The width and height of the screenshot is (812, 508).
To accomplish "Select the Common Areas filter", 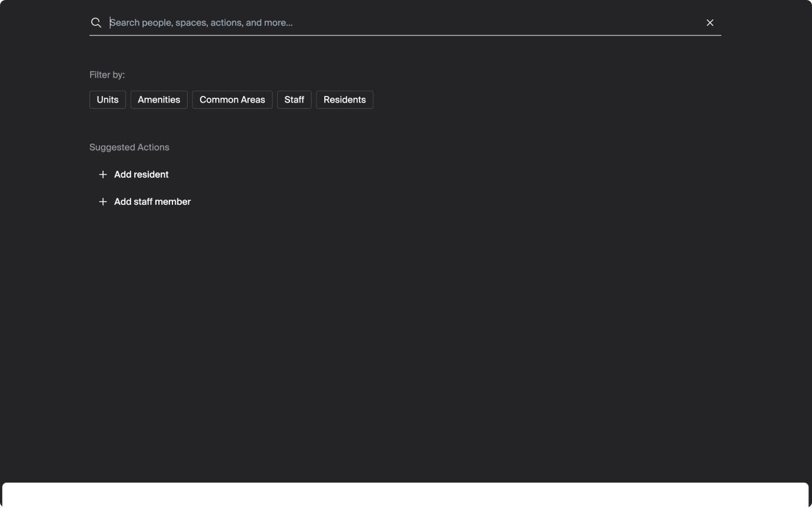I will pyautogui.click(x=232, y=99).
